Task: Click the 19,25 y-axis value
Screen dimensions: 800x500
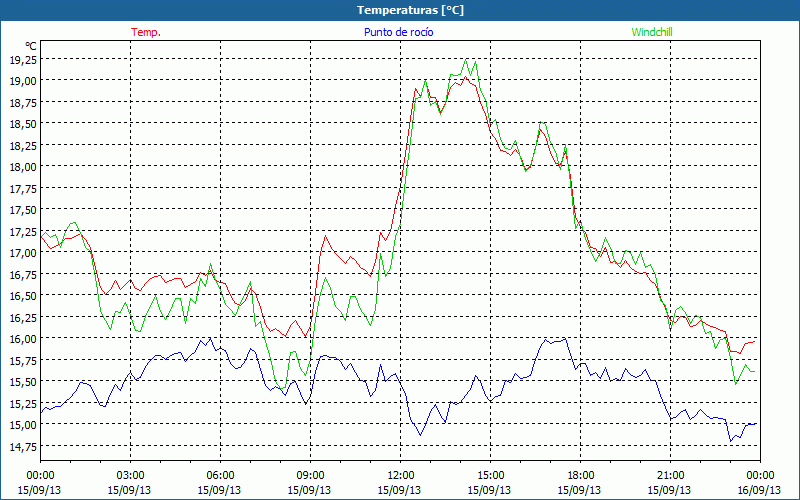Action: (22, 59)
